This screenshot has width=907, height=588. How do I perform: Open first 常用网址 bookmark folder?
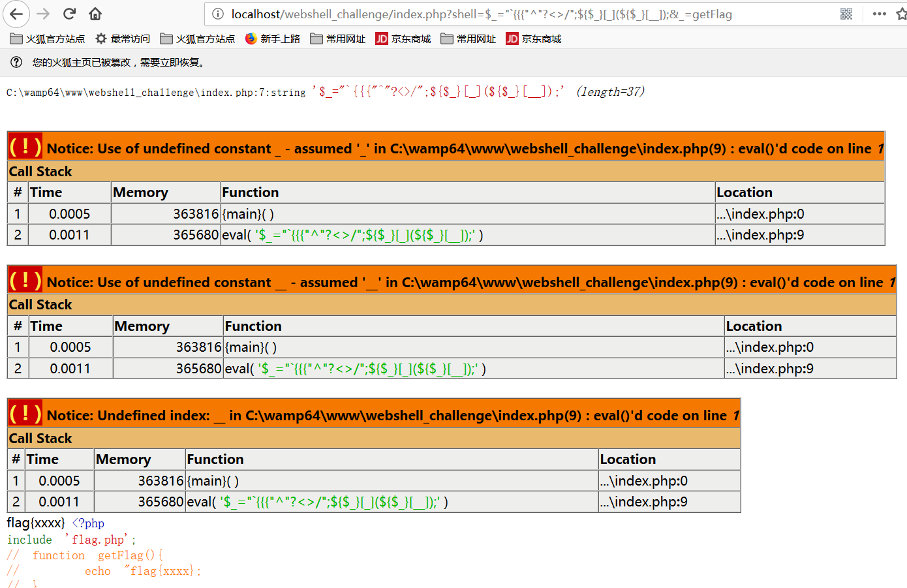(x=338, y=39)
